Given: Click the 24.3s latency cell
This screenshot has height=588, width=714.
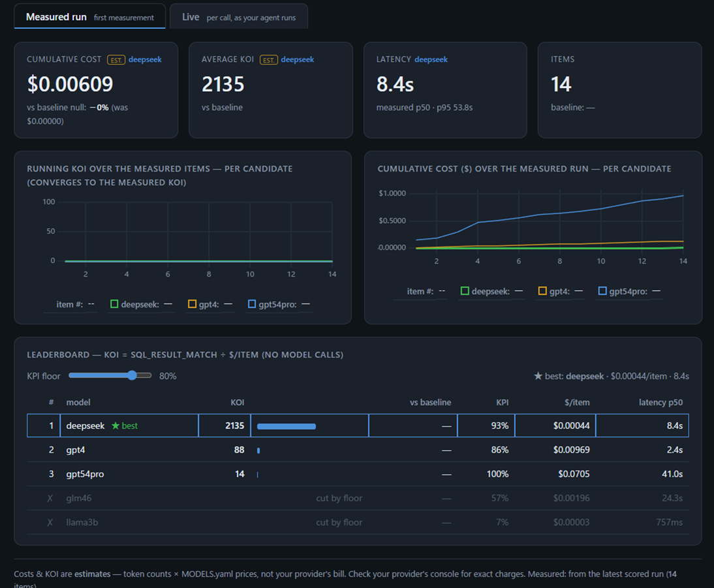Looking at the screenshot, I should point(672,498).
